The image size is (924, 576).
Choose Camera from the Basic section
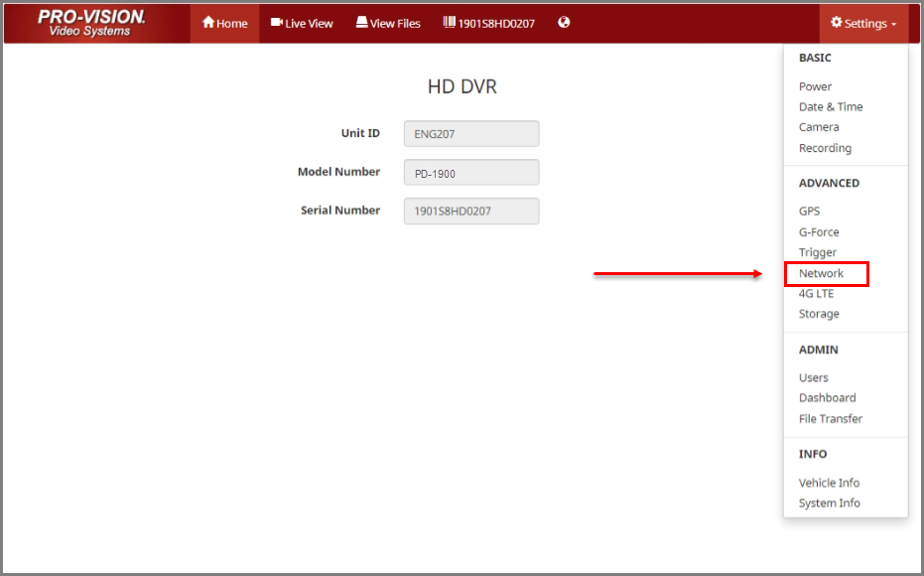pyautogui.click(x=819, y=127)
